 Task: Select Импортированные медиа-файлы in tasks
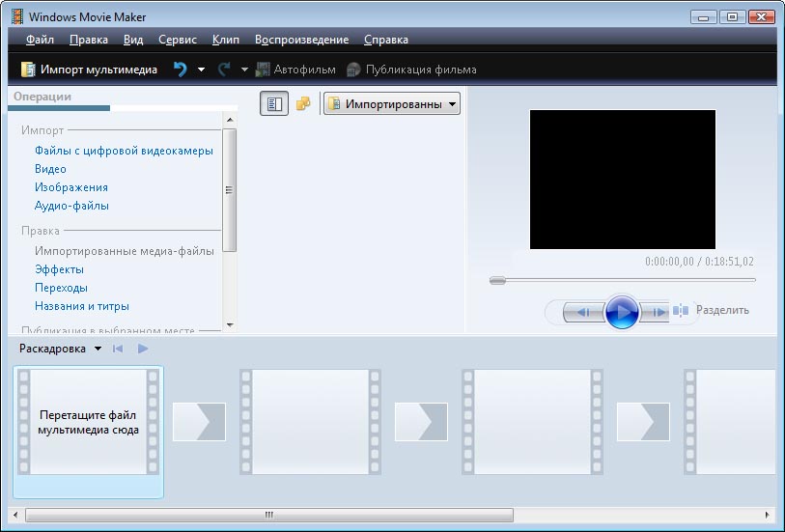click(125, 251)
